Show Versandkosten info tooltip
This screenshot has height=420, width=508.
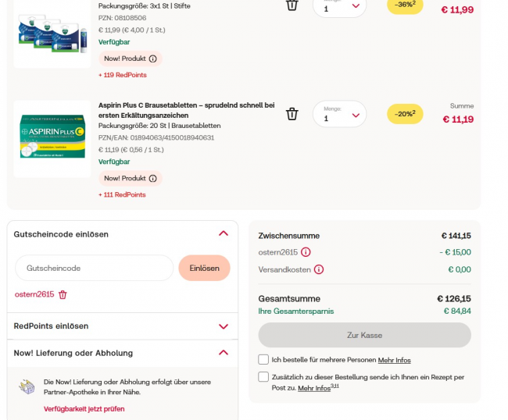(x=319, y=269)
